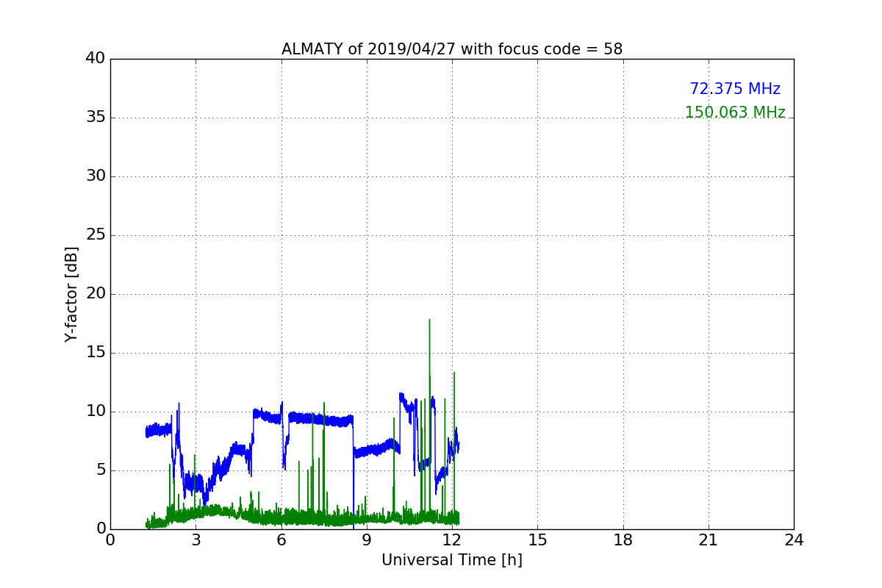This screenshot has width=882, height=588.
Task: Click x-axis tick label '6'
Action: [x=281, y=540]
